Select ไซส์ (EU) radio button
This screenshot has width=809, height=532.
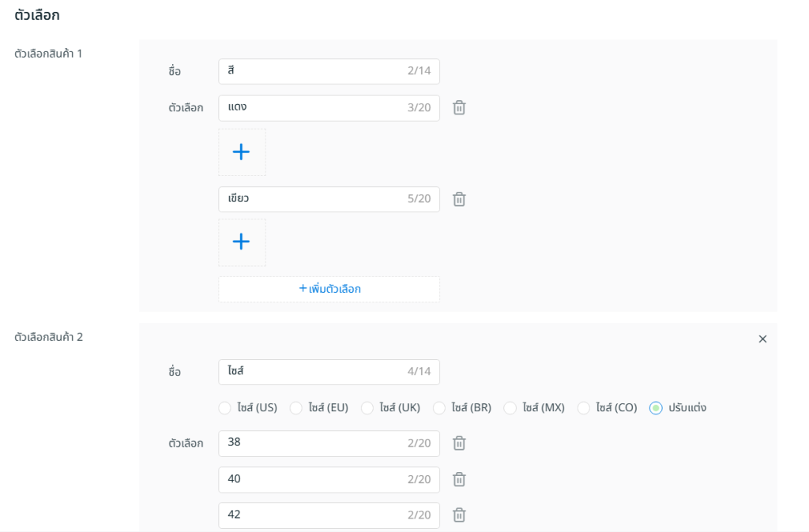point(296,408)
